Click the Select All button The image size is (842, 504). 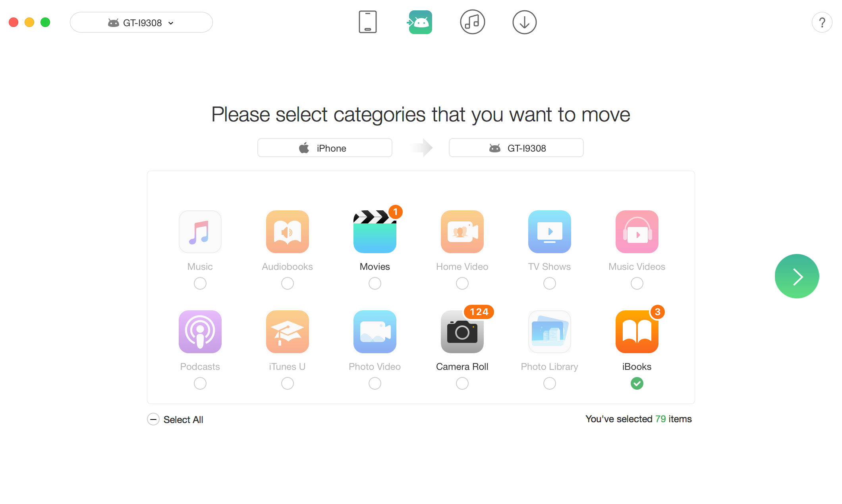pos(175,419)
